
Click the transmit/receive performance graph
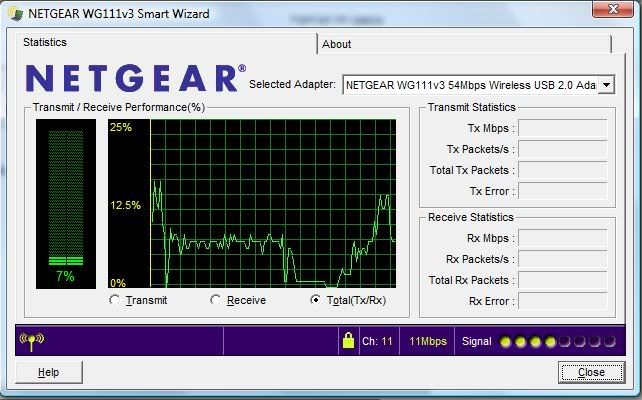tap(252, 203)
